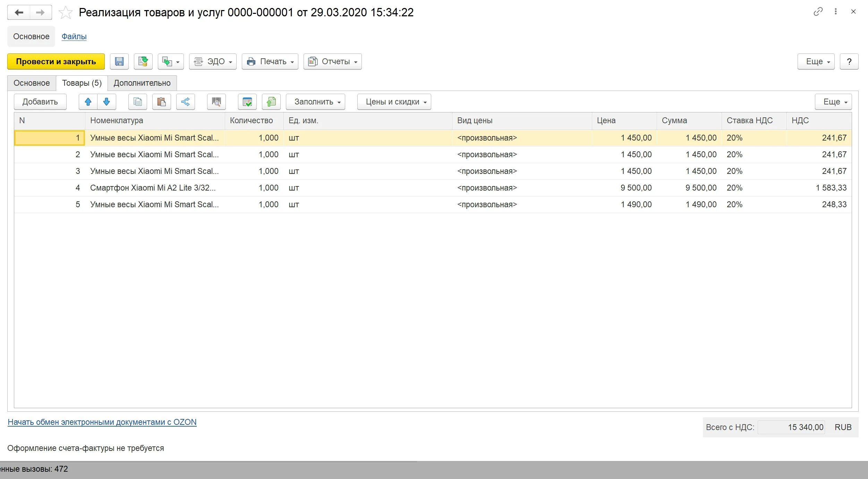This screenshot has height=479, width=868.
Task: Click row 3 quantity 1,000 cell
Action: click(254, 171)
